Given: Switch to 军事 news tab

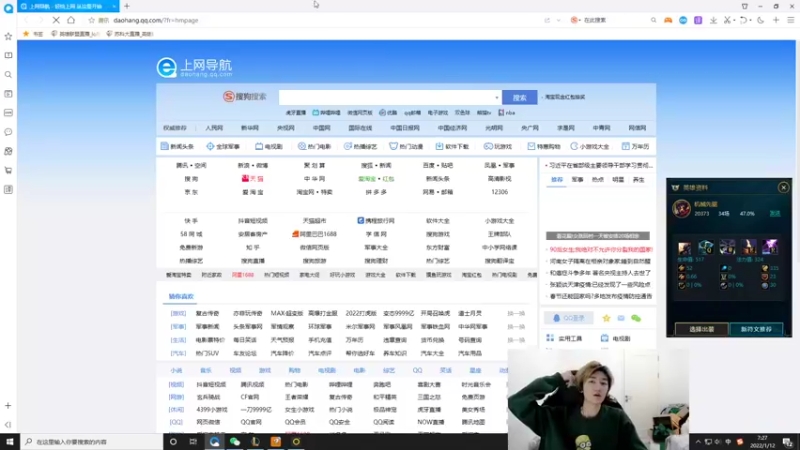Looking at the screenshot, I should tap(577, 180).
